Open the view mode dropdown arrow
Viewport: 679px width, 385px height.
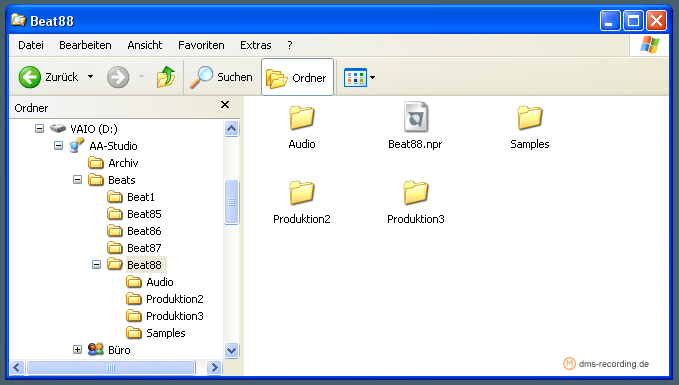point(372,78)
